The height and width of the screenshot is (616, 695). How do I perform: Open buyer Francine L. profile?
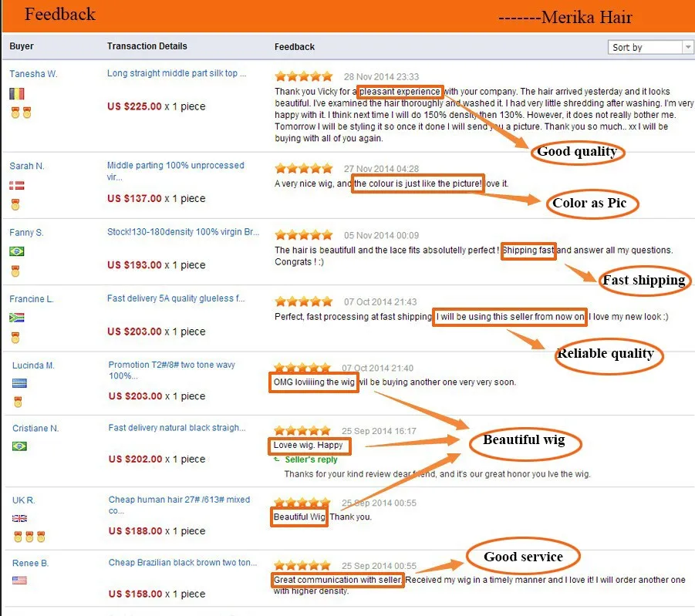click(x=32, y=299)
